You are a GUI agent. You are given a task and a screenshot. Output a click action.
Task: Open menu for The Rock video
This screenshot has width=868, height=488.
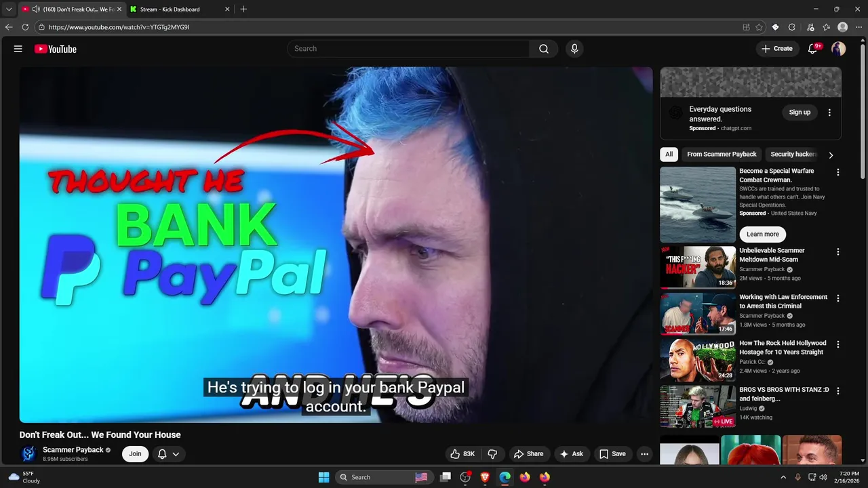coord(838,344)
